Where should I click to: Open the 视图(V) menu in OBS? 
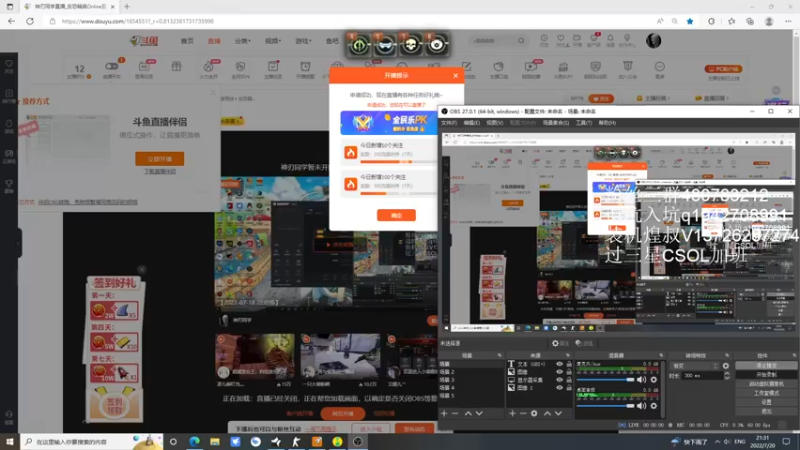[x=494, y=123]
